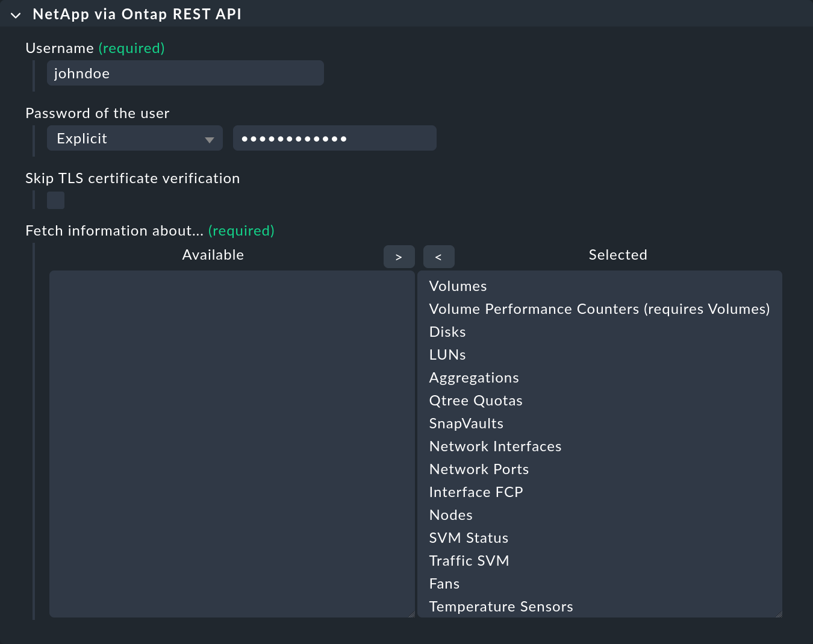Click the empty Available list box
The image size is (813, 644).
point(232,443)
